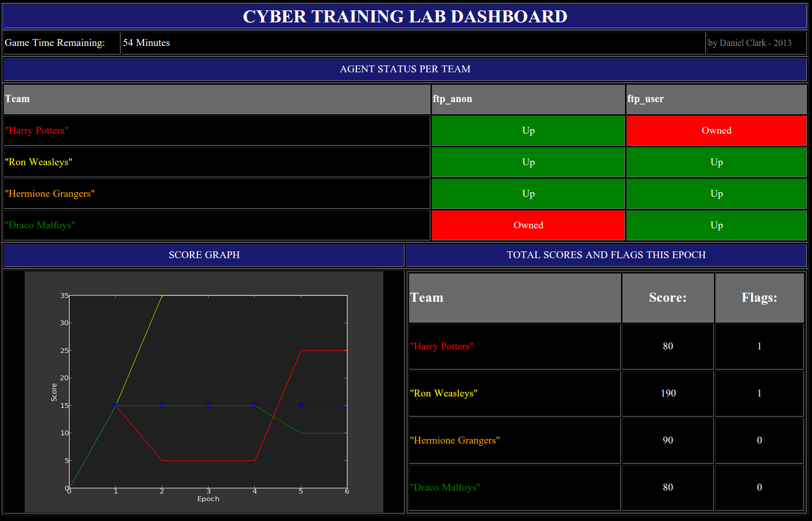812x521 pixels.
Task: Click the Owned cell for Draco Malfoys ftp_anon
Action: coord(527,225)
